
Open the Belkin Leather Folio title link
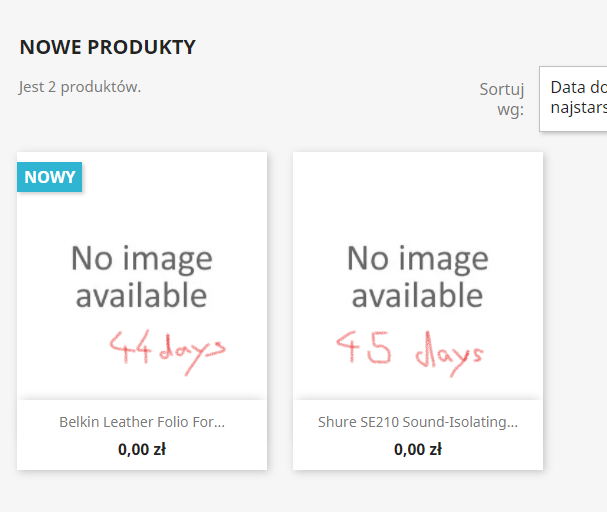point(141,422)
